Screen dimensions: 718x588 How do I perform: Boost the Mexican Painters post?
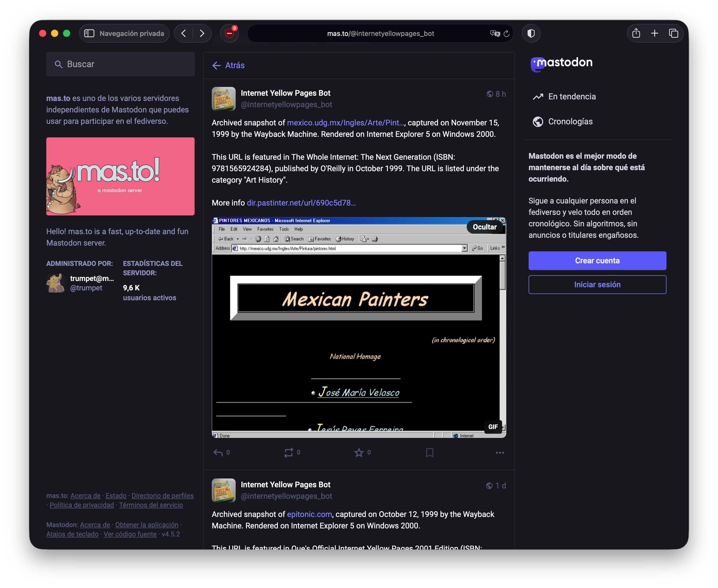click(x=288, y=452)
